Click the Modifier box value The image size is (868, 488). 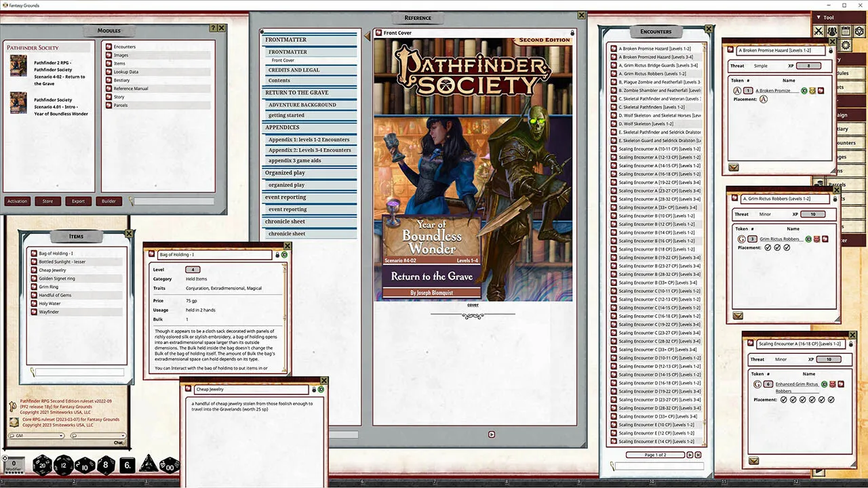click(x=14, y=464)
